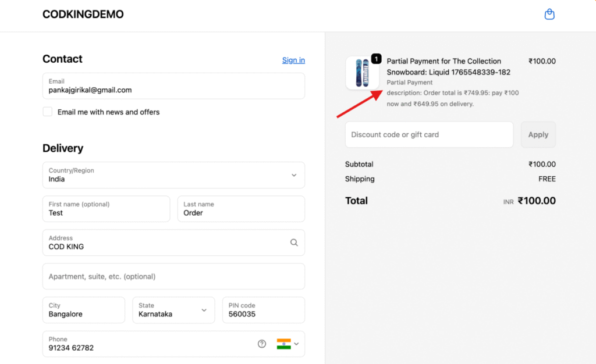This screenshot has width=596, height=364.
Task: Click the quantity badge on product image
Action: tap(376, 59)
